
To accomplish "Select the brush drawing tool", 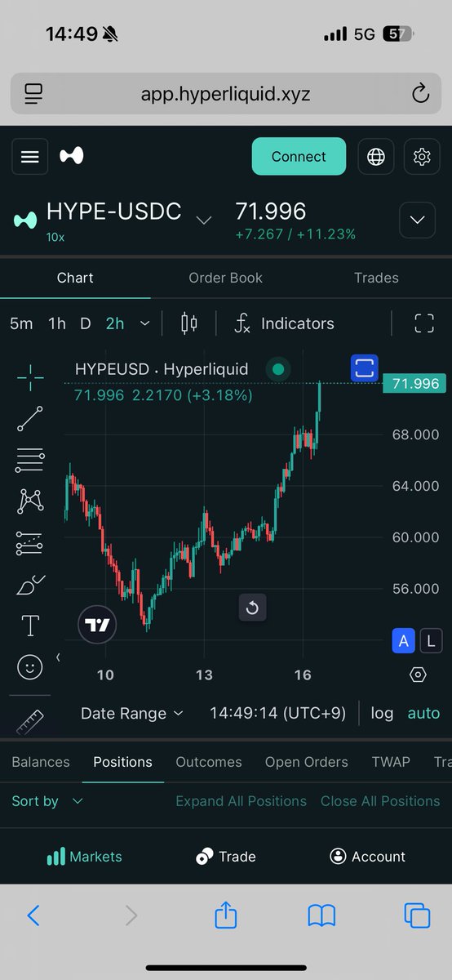I will 30,585.
